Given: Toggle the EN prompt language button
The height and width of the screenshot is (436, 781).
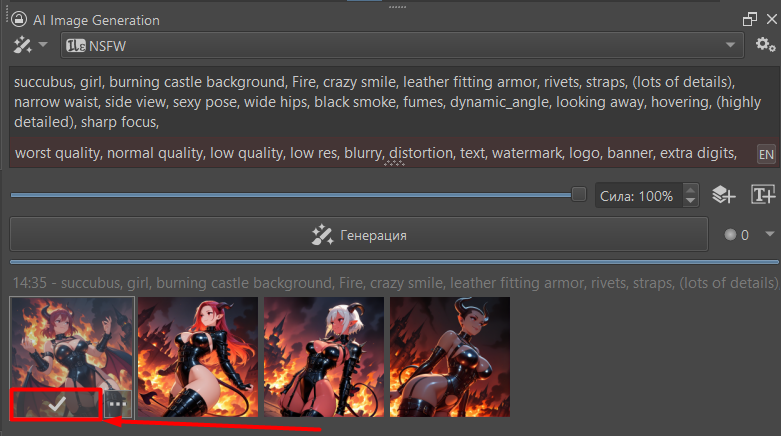Looking at the screenshot, I should (765, 154).
